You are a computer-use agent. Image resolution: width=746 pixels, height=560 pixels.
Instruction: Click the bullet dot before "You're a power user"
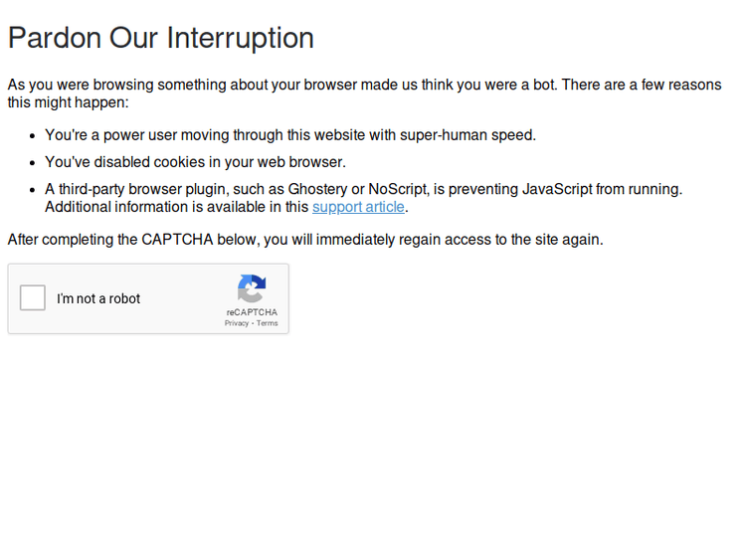[x=33, y=136]
